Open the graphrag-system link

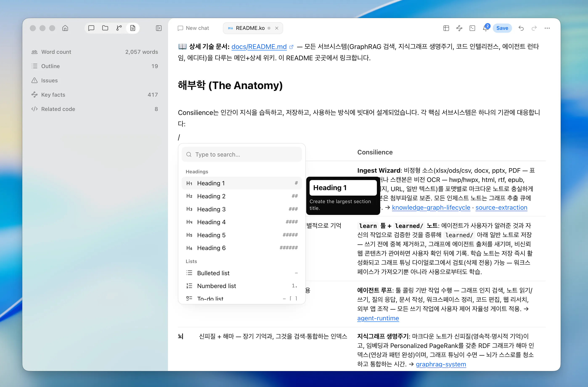coord(441,364)
